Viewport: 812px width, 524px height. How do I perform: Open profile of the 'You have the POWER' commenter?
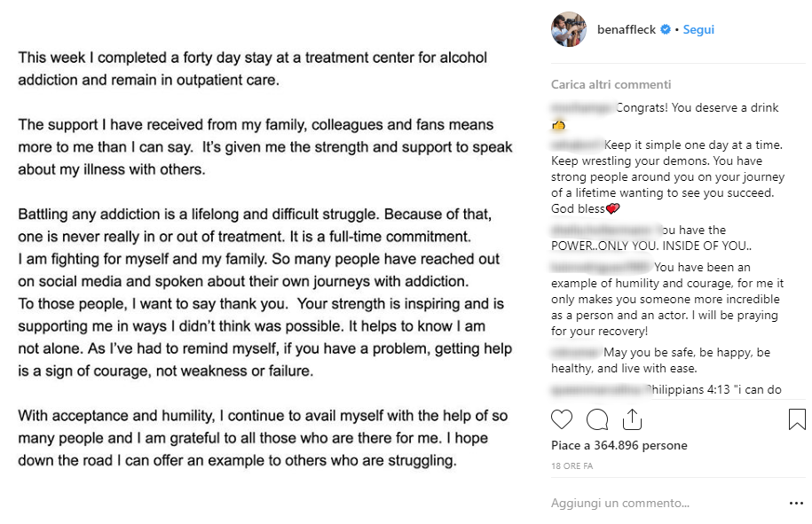(604, 231)
